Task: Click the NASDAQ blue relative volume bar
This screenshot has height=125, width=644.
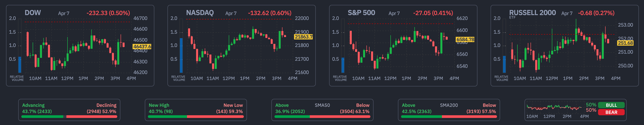Action: click(181, 55)
